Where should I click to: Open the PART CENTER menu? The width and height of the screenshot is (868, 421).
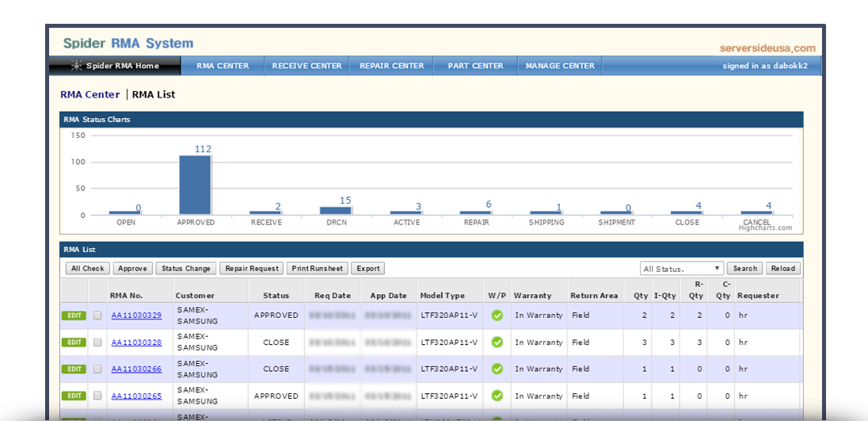click(475, 66)
